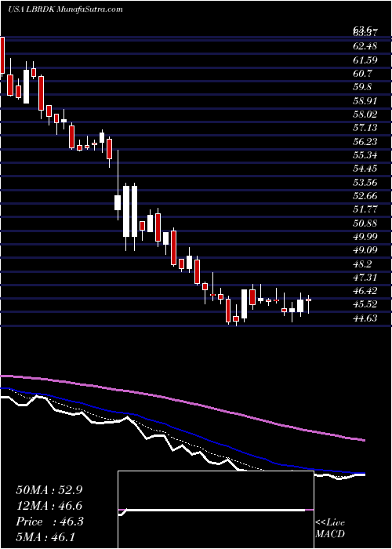
Task: Click the 62.48 price axis label
Action: [x=365, y=46]
